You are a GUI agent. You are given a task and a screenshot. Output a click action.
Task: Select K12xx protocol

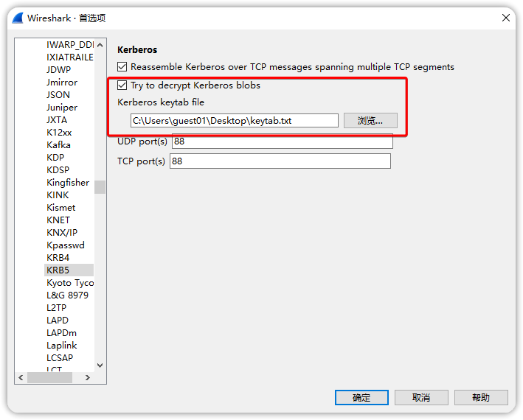[59, 133]
